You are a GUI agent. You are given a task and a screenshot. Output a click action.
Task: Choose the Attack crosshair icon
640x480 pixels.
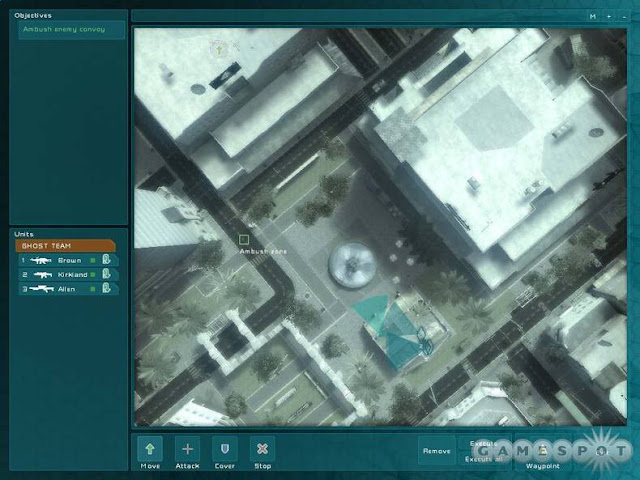tap(187, 449)
